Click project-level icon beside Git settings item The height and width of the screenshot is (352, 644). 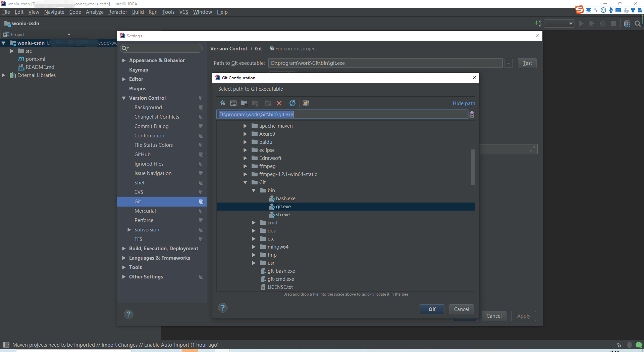(x=201, y=202)
